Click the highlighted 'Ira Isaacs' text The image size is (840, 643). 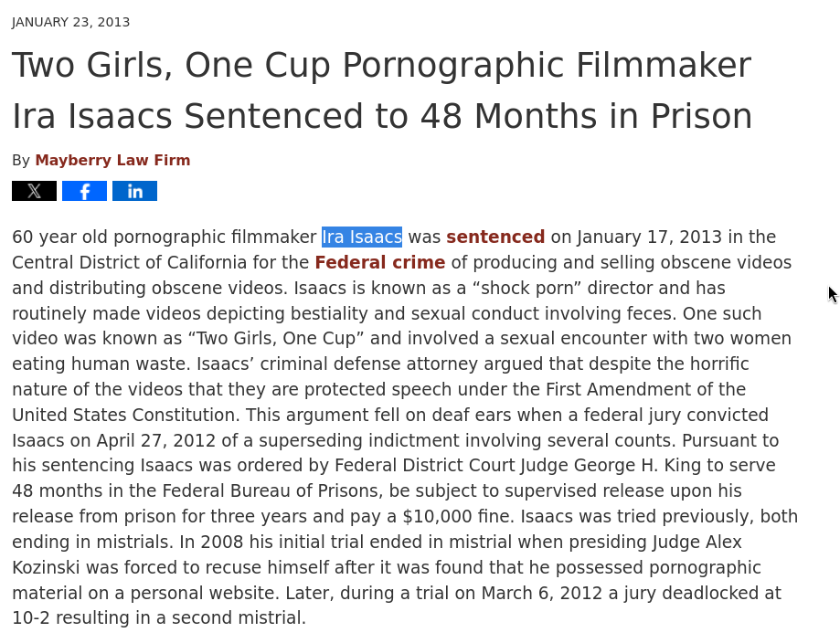(362, 237)
